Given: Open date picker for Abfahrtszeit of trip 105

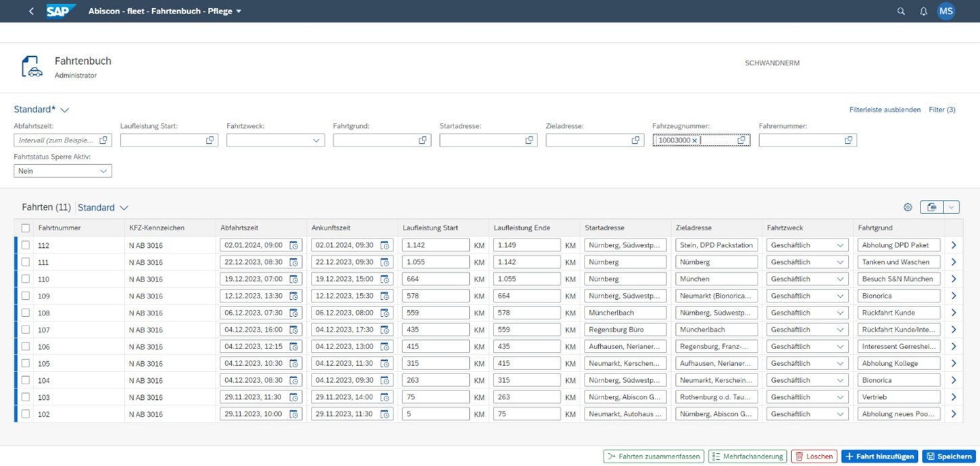Looking at the screenshot, I should [x=294, y=363].
